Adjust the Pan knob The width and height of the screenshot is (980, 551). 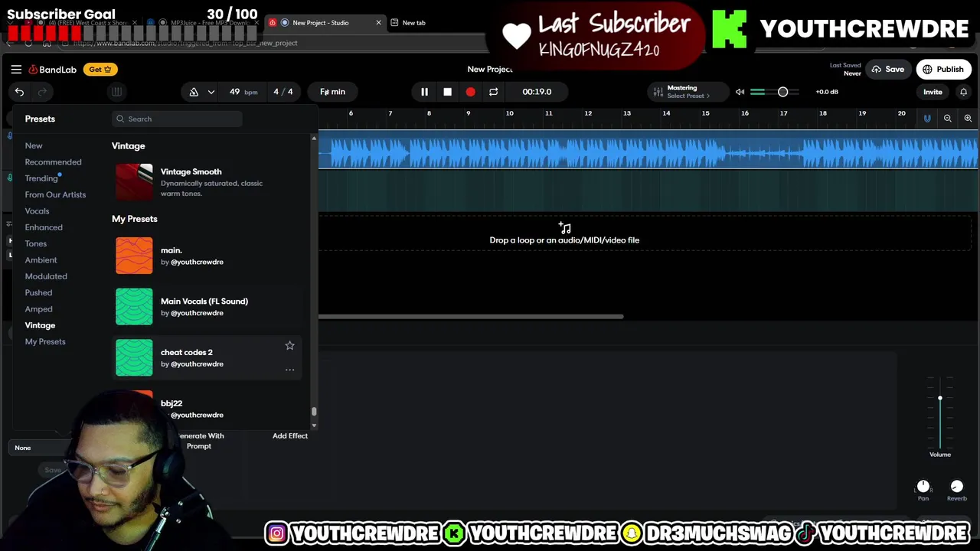click(923, 487)
